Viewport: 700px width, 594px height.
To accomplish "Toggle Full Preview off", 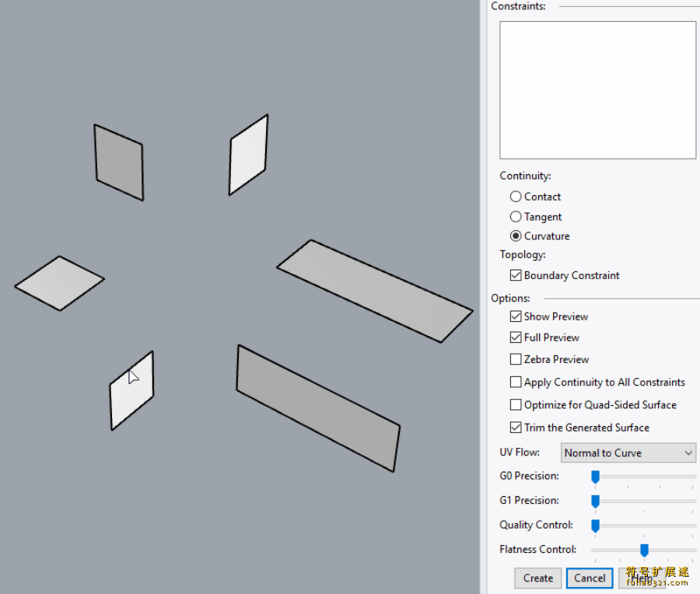I will [x=516, y=337].
